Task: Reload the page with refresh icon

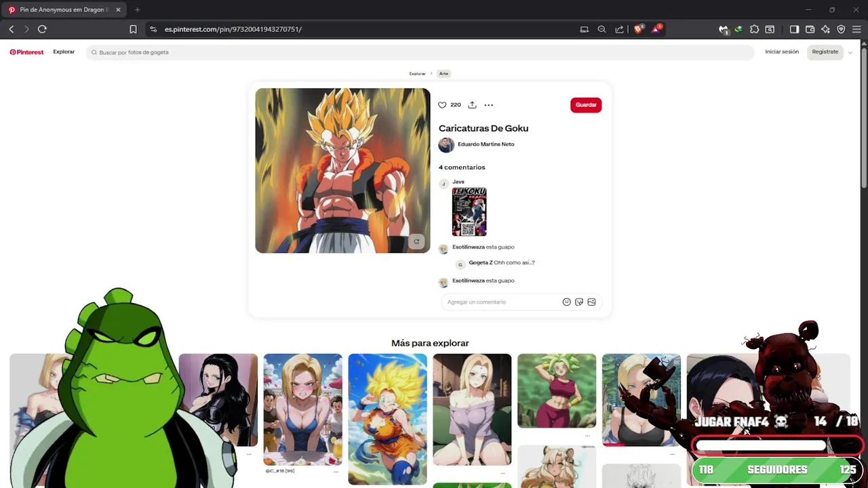Action: pos(42,29)
